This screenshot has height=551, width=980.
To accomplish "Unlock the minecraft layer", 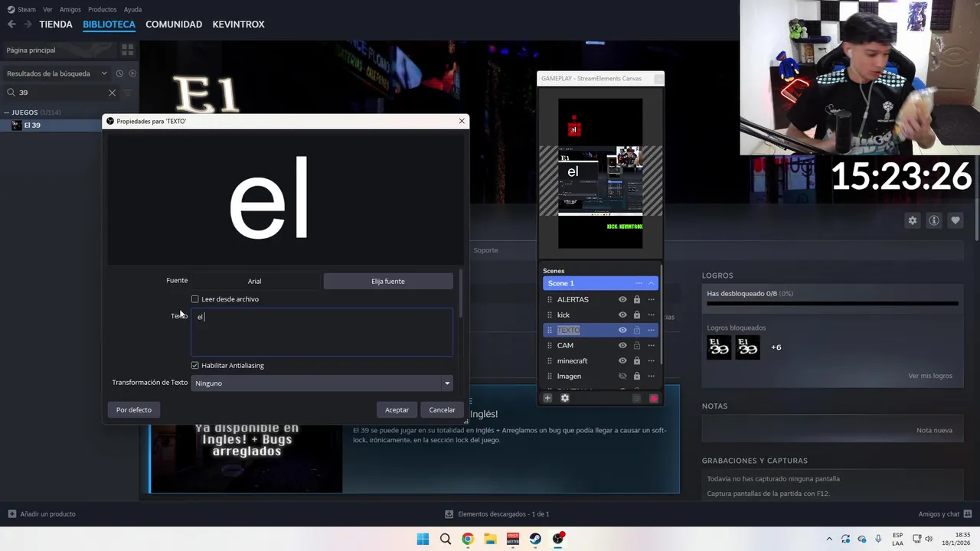I will [636, 361].
